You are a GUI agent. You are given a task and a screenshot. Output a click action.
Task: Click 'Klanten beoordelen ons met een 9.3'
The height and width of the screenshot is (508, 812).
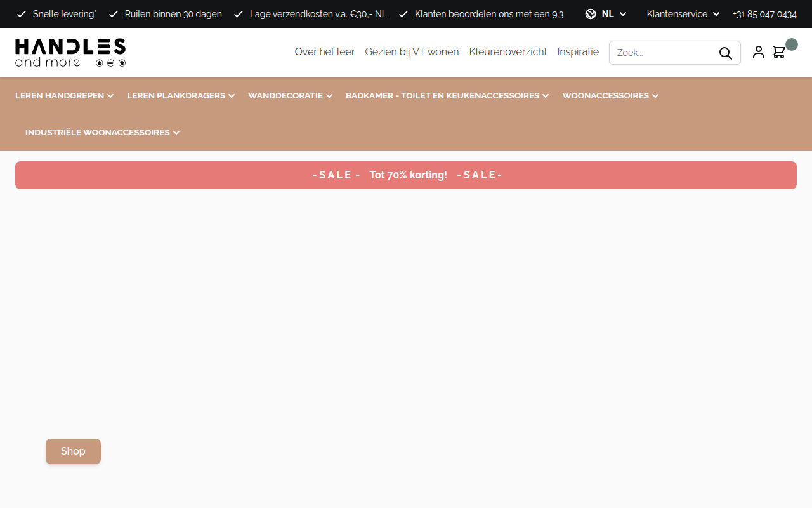coord(489,14)
